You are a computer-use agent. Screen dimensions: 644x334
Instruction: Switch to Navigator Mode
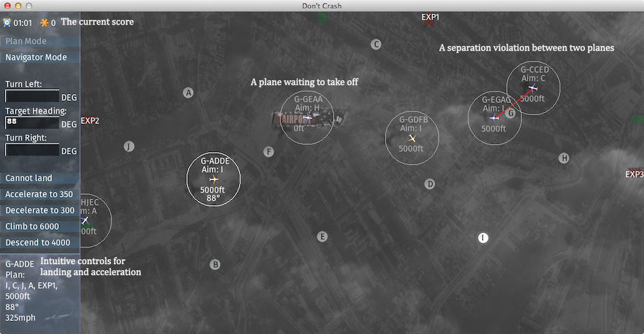pyautogui.click(x=36, y=58)
